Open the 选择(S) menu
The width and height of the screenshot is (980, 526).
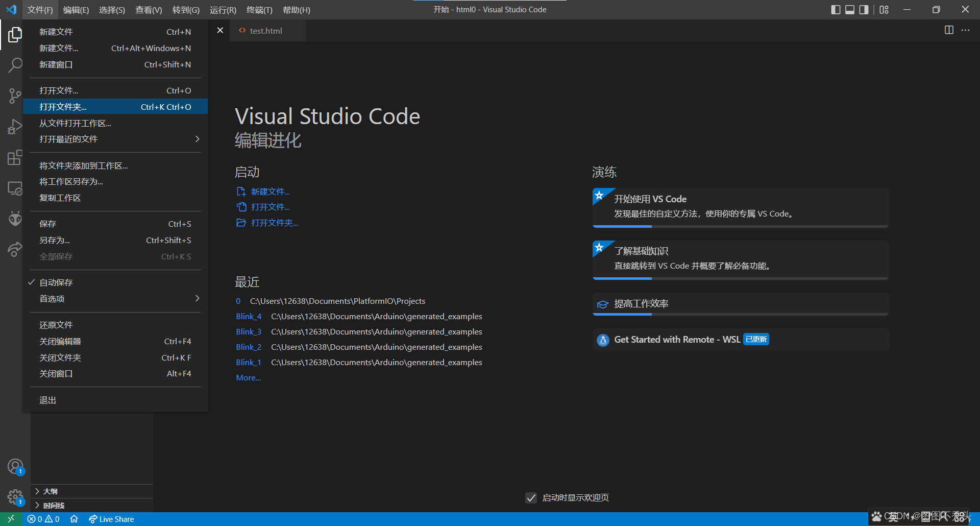point(112,10)
